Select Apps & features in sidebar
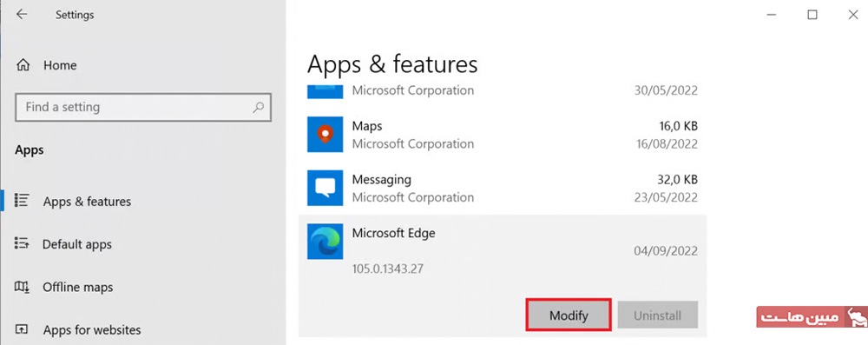 87,202
